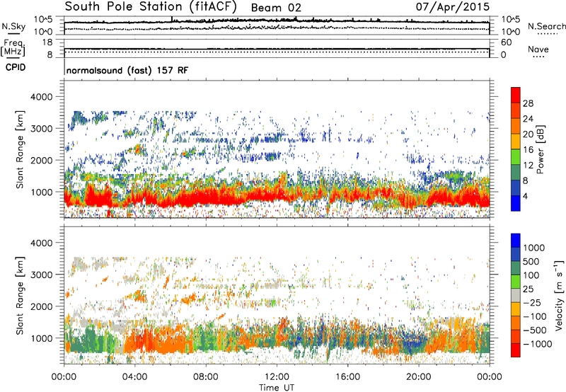
Task: Click the '2000' tick on the power panel
Action: [41, 160]
